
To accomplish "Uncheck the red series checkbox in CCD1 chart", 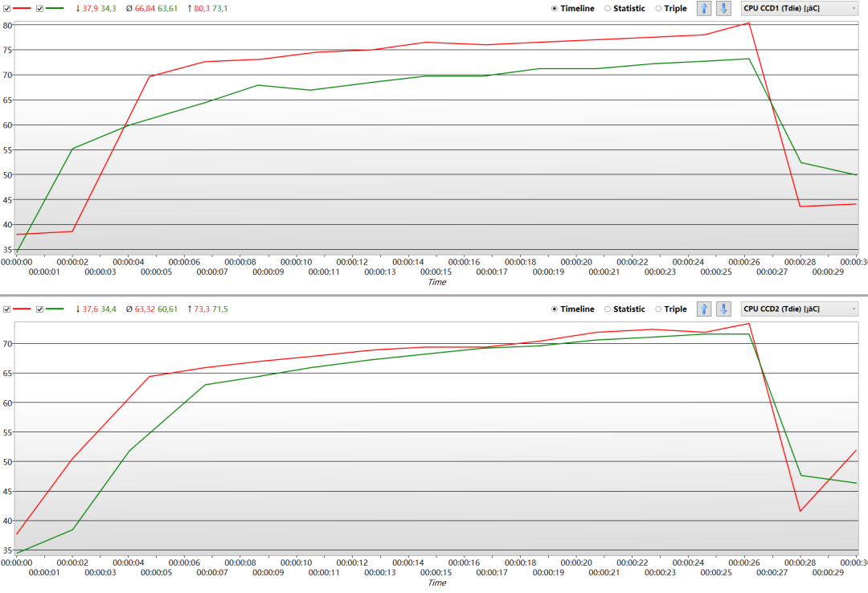I will pyautogui.click(x=7, y=8).
